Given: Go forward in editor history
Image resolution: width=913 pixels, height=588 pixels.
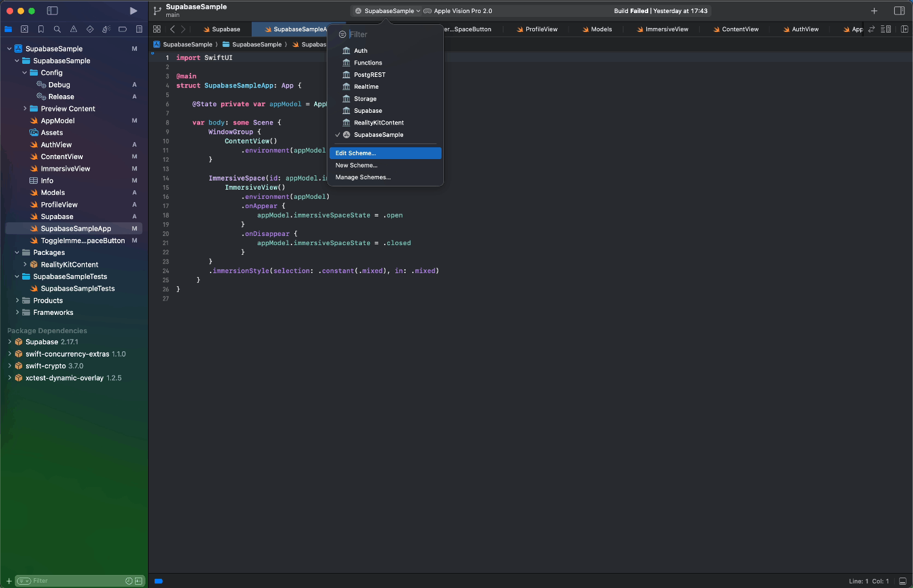Looking at the screenshot, I should tap(183, 29).
